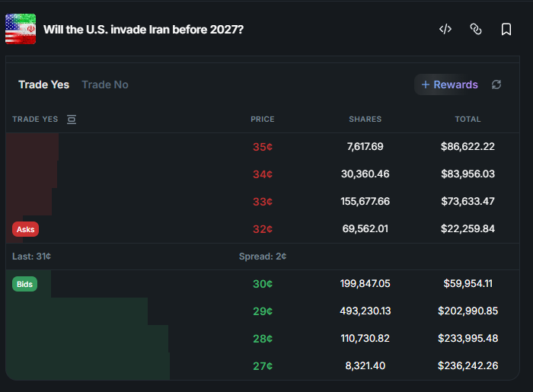Click the PRICE column header

263,120
